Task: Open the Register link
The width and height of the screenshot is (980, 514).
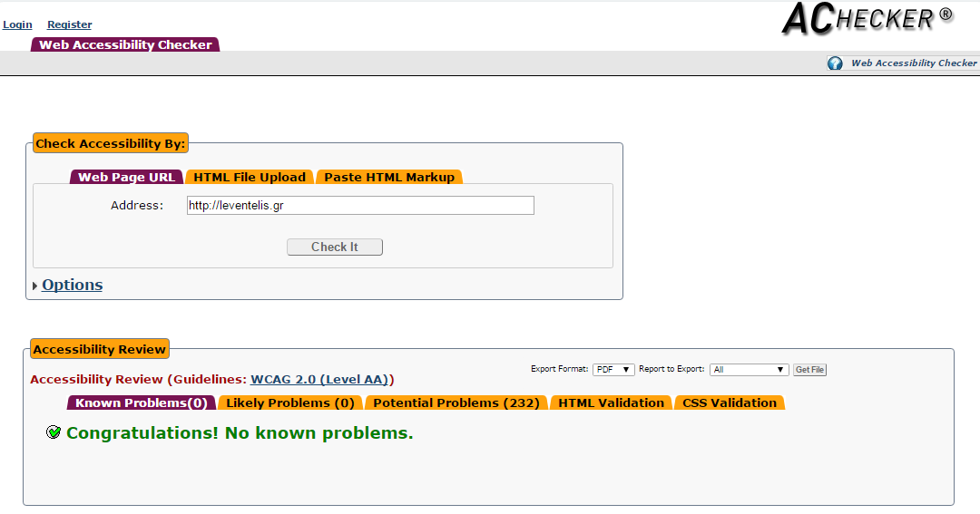Action: pos(69,24)
